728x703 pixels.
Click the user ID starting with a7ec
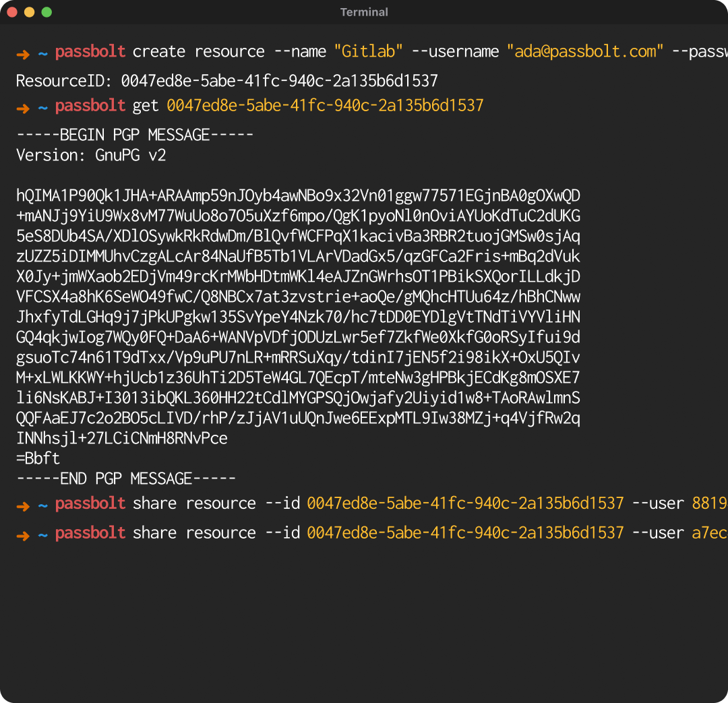[709, 533]
